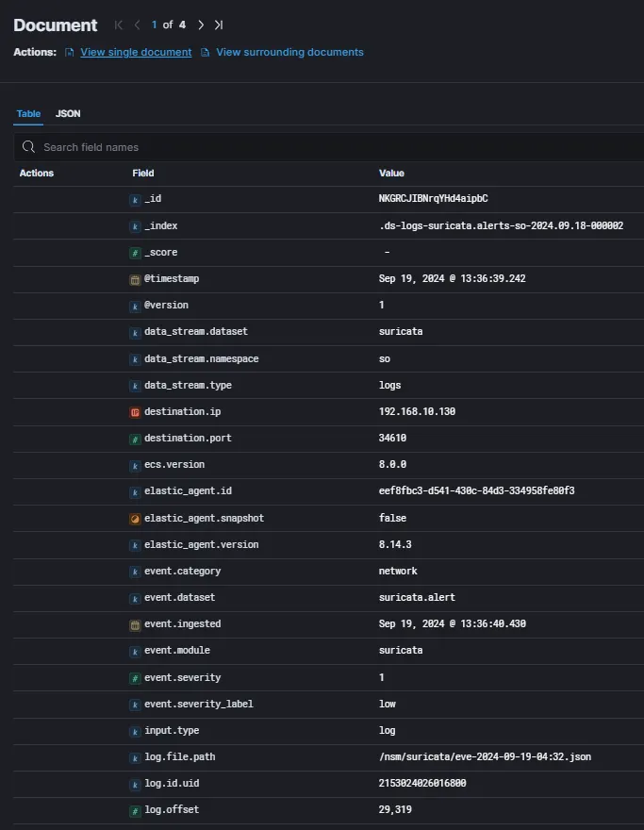Screen dimensions: 644x830
Task: Go to next document chevron
Action: tap(201, 25)
